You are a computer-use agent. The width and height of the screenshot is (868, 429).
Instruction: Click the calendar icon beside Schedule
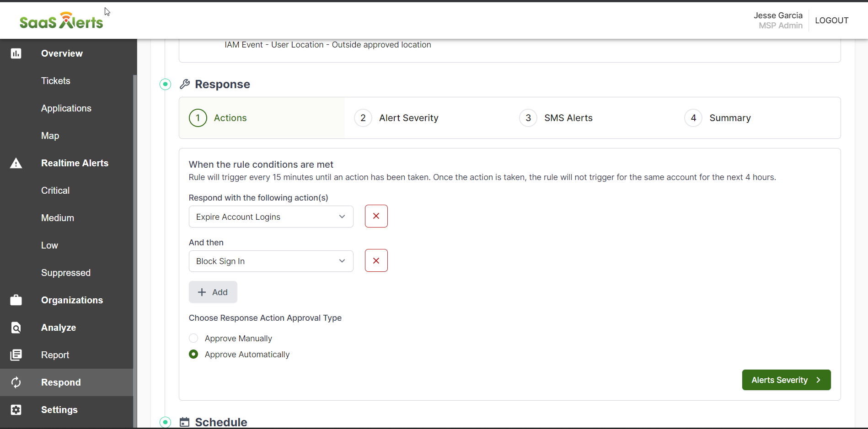click(x=184, y=422)
